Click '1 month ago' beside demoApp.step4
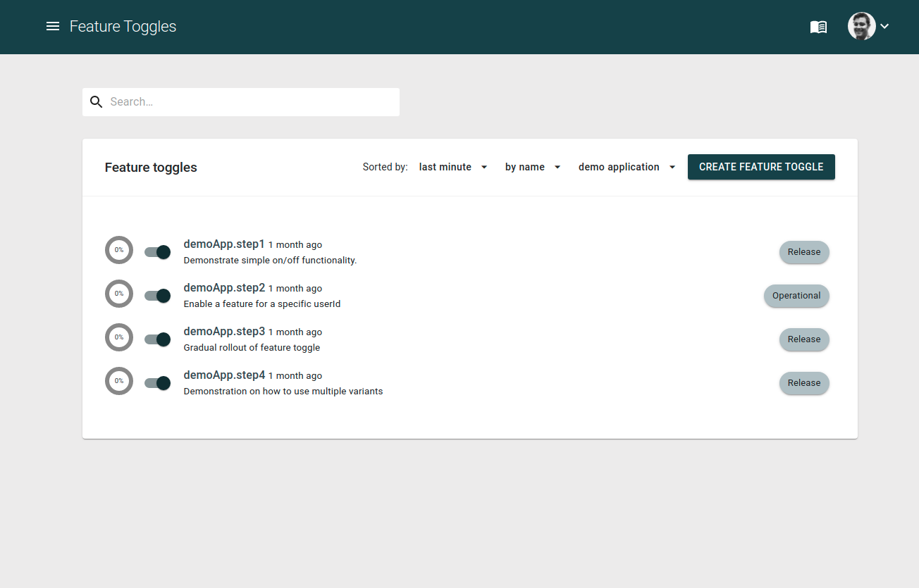Screen dimensions: 919x588 (295, 376)
